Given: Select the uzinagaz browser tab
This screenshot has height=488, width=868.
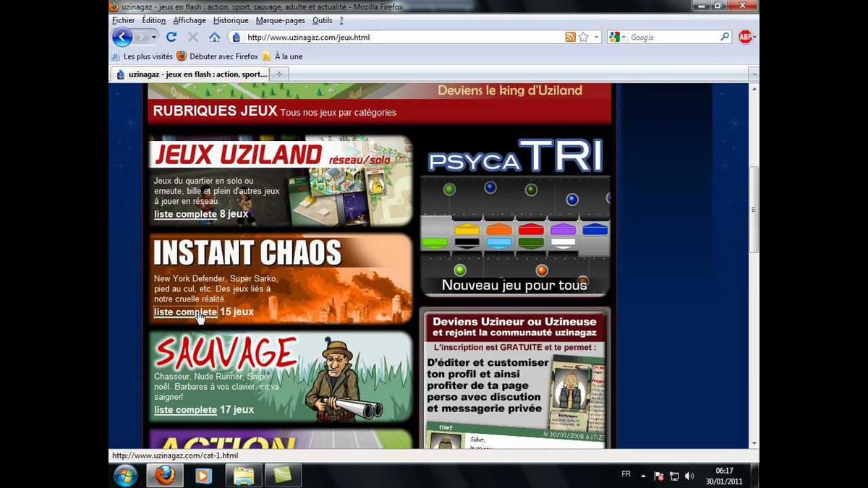Looking at the screenshot, I should tap(190, 74).
